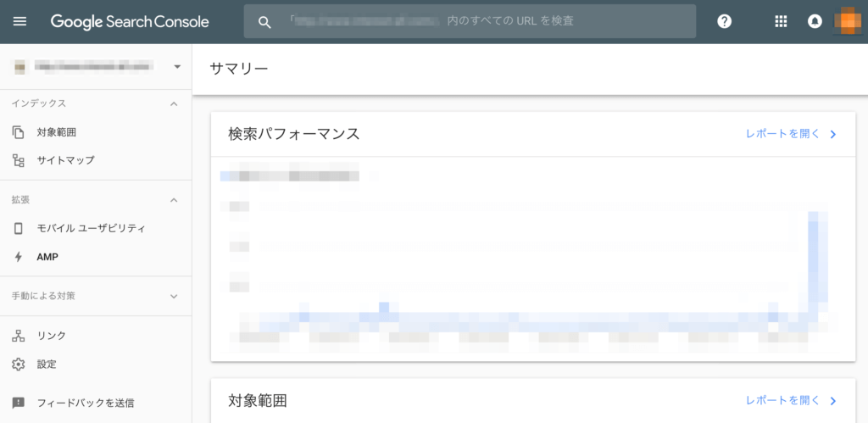Expand the 手動による対策 section
This screenshot has height=423, width=868.
click(x=174, y=296)
